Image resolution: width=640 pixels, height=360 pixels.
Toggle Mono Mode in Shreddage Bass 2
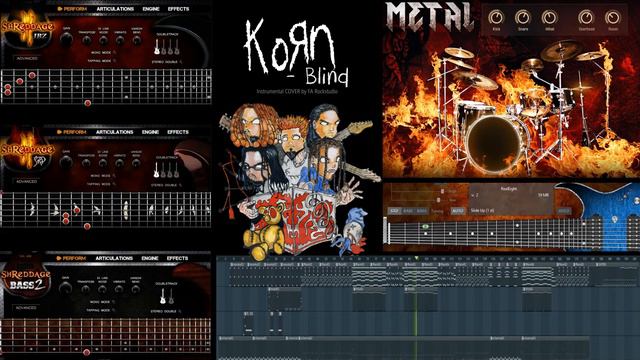coord(114,302)
